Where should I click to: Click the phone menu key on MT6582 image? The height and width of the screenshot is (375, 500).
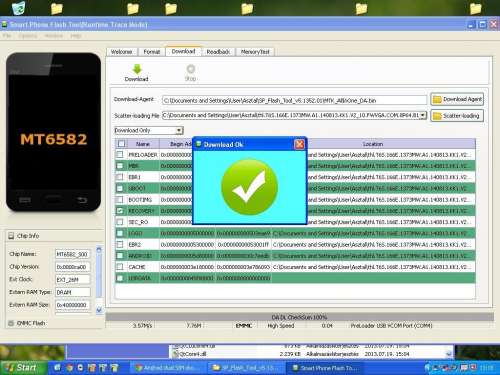tap(25, 200)
